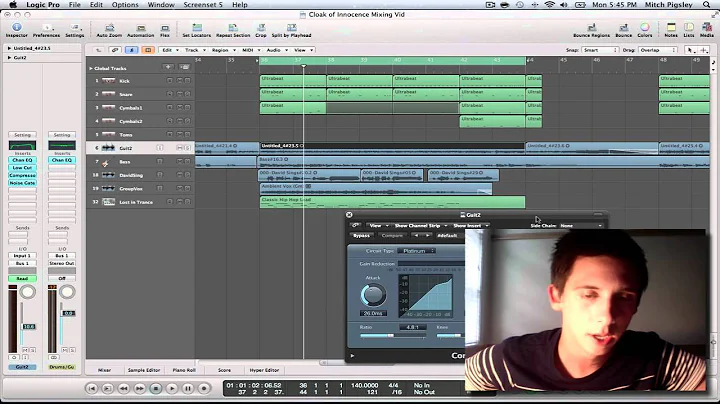Open the Colors palette icon

click(x=645, y=28)
